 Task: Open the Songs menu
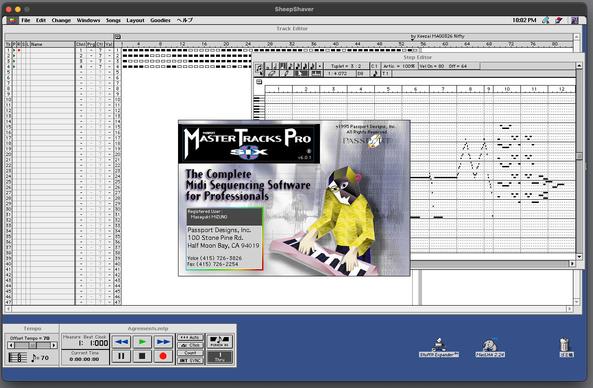tap(113, 20)
